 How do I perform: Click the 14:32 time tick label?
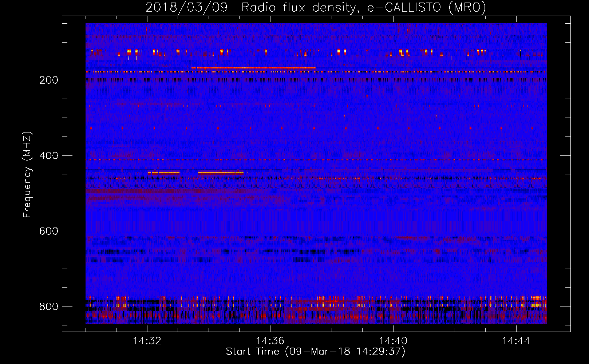[x=147, y=341]
